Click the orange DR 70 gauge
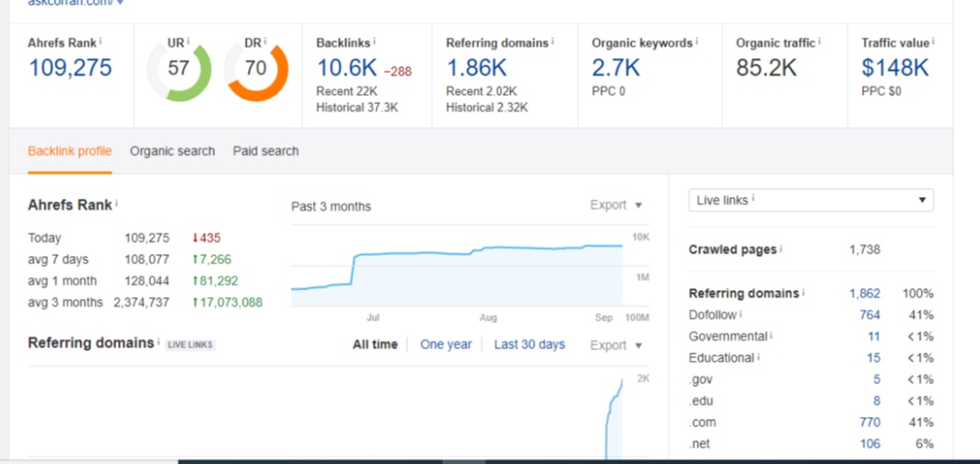 (256, 69)
